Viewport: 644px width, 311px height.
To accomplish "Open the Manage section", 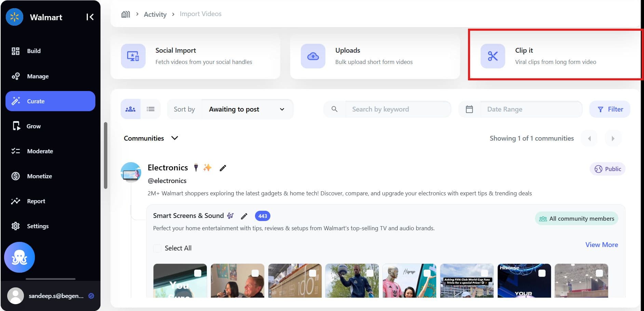I will click(50, 76).
